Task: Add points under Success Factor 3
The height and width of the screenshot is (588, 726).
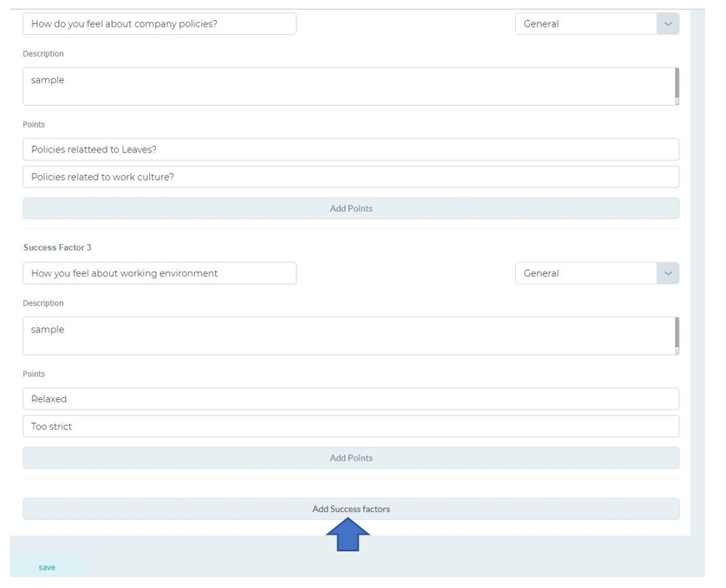Action: click(x=351, y=457)
